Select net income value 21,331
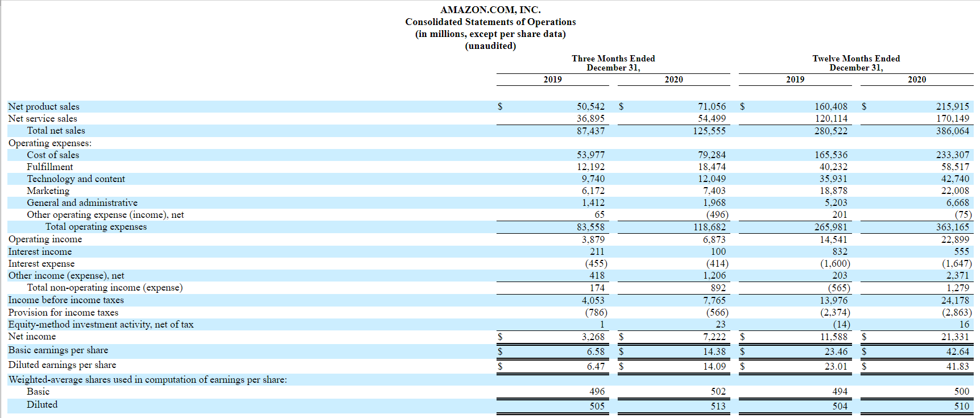Image resolution: width=980 pixels, height=418 pixels. [955, 337]
